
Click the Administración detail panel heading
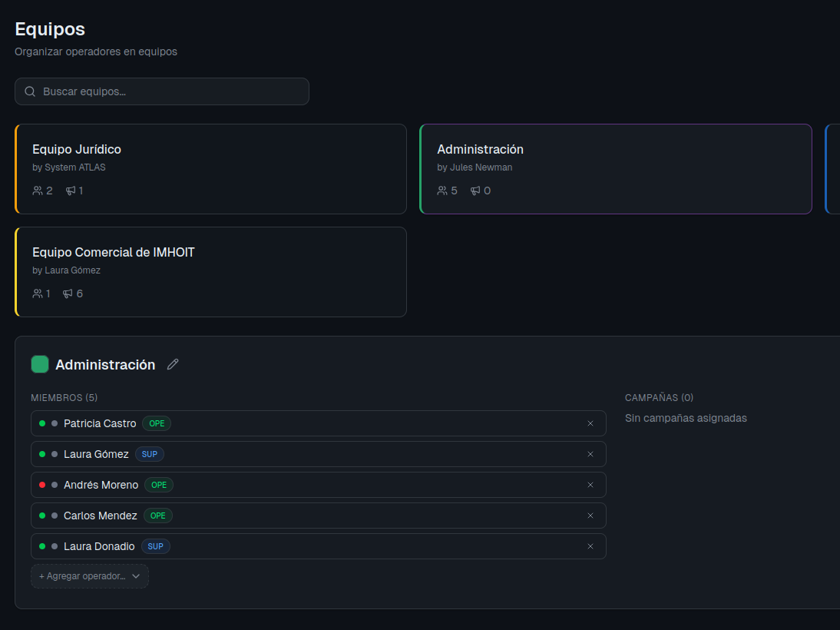(105, 365)
